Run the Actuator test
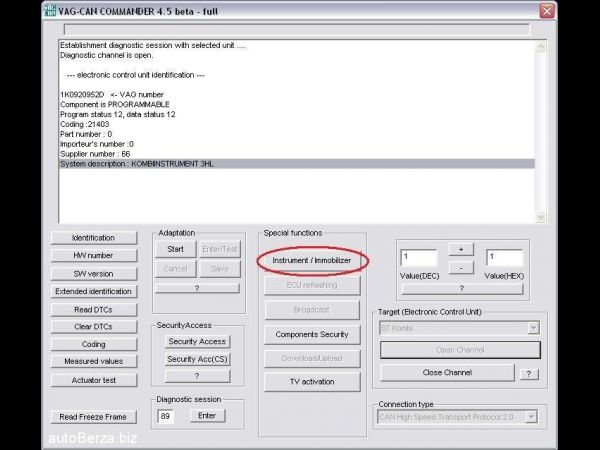Viewport: 600px width, 450px height. (x=93, y=380)
